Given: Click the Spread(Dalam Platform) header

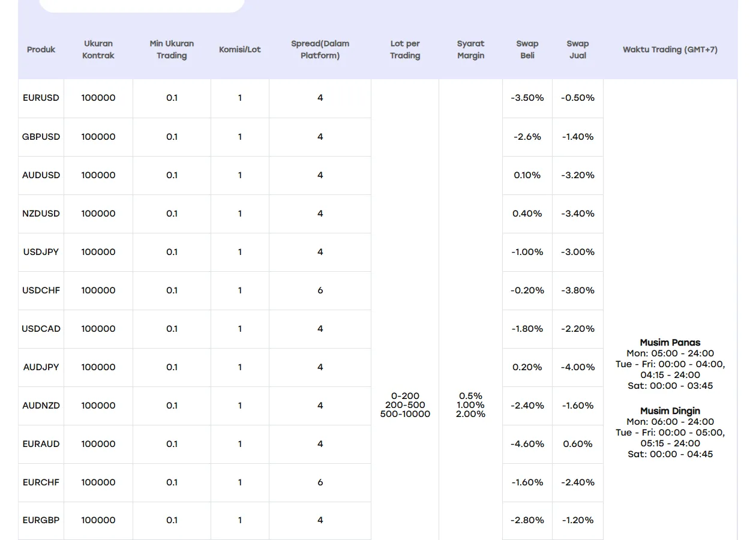Looking at the screenshot, I should click(x=320, y=49).
